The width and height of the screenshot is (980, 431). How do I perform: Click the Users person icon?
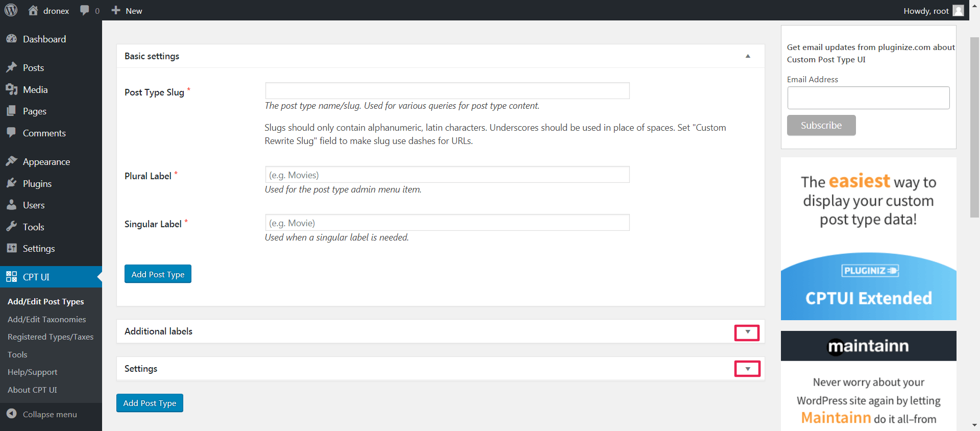click(x=11, y=205)
